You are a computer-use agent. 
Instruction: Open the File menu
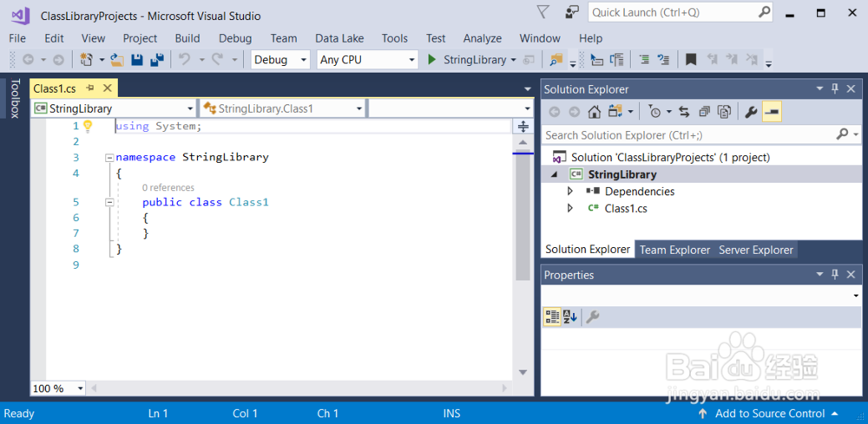click(x=17, y=38)
